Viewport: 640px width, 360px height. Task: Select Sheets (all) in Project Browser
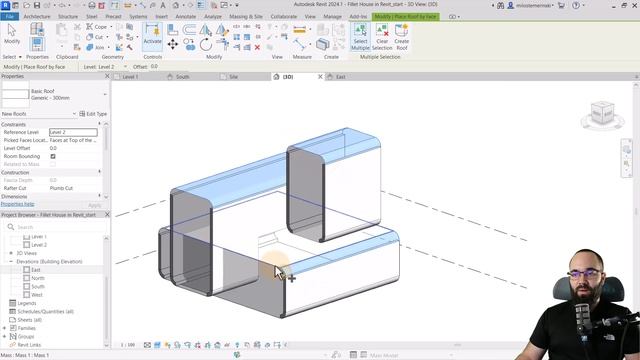click(x=29, y=320)
